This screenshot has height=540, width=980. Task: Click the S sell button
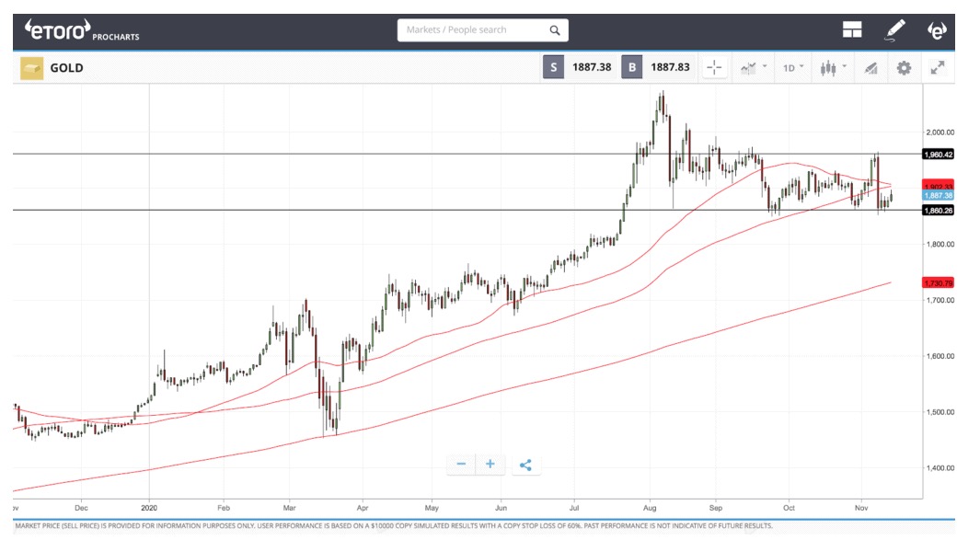coord(553,68)
